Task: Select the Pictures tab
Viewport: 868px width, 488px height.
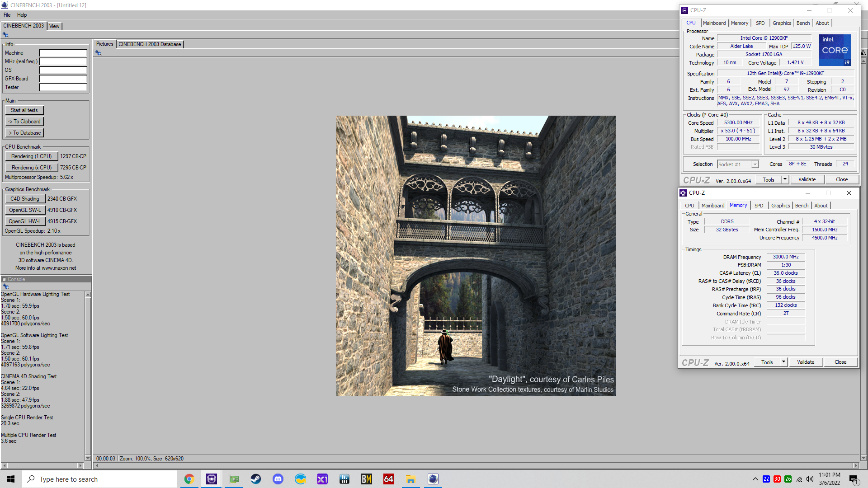Action: tap(104, 44)
